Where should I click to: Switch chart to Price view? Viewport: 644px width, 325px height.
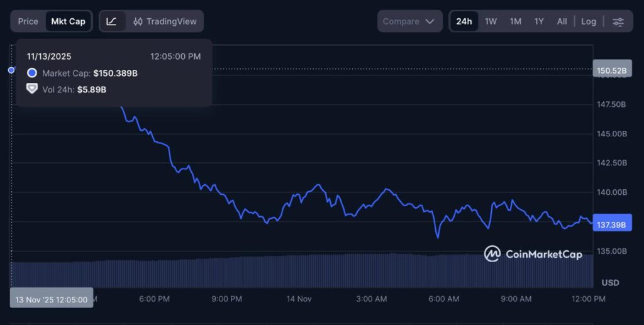[28, 21]
